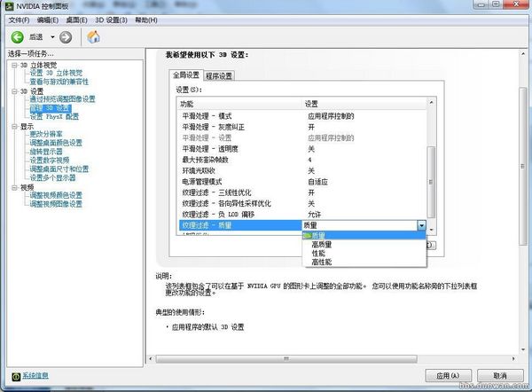Switch to the 全局设置 tab

[186, 75]
